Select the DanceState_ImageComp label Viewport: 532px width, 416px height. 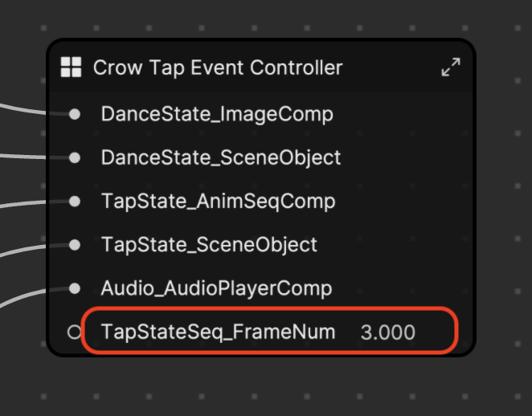click(x=217, y=114)
